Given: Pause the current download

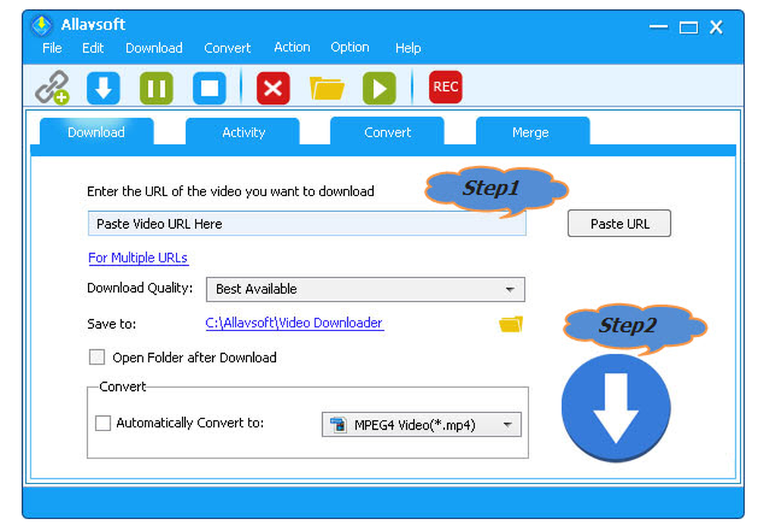Looking at the screenshot, I should [156, 87].
